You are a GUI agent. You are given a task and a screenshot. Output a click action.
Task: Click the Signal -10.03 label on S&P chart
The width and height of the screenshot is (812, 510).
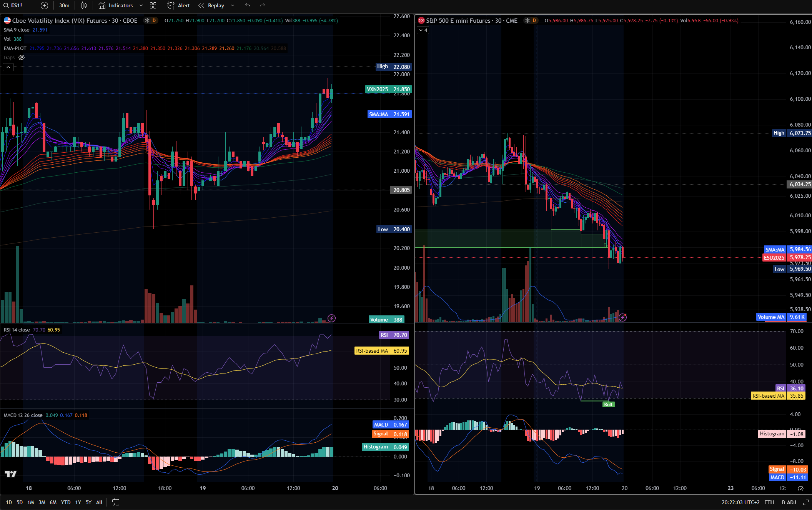click(788, 469)
